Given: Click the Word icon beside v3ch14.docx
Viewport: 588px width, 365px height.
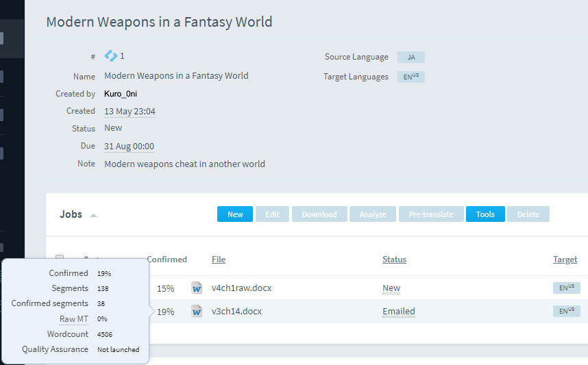Looking at the screenshot, I should coord(197,311).
